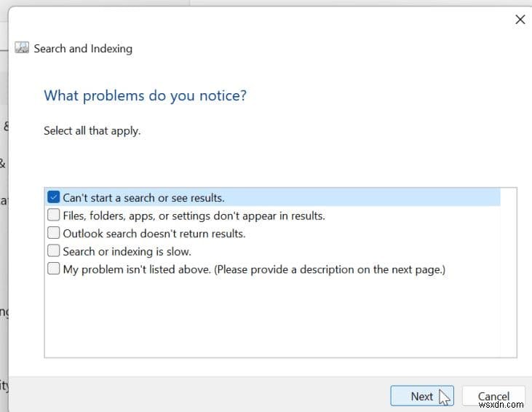Click the "Select all that apply." text

[x=92, y=131]
